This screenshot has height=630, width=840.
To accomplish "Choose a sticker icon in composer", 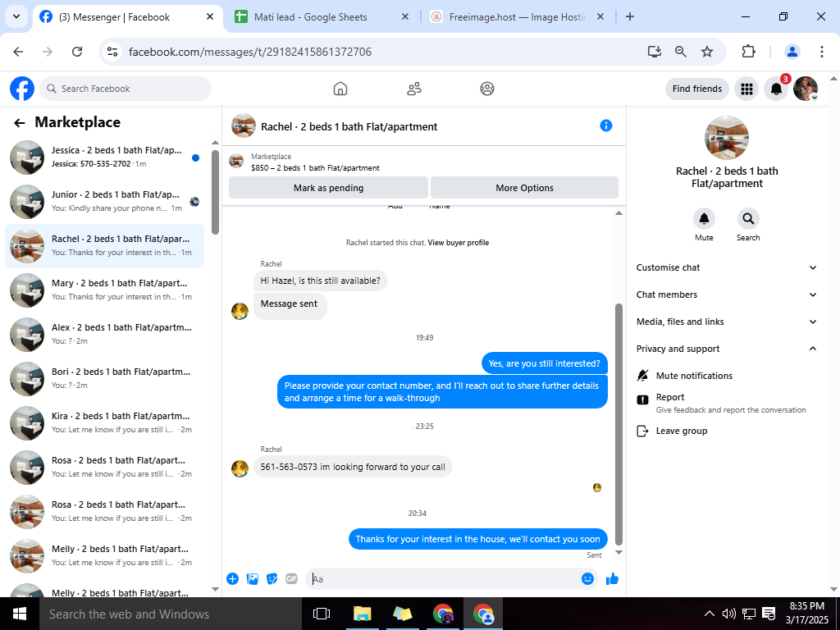I will click(x=272, y=578).
